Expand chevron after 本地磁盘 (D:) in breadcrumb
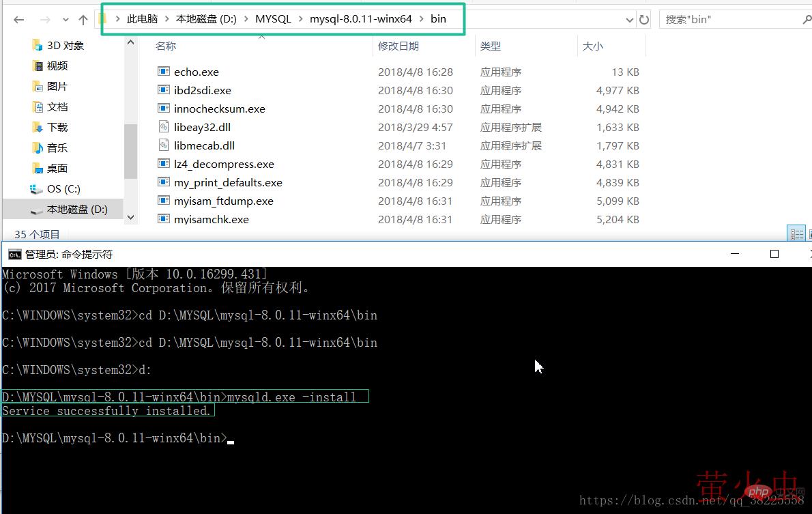 (246, 18)
